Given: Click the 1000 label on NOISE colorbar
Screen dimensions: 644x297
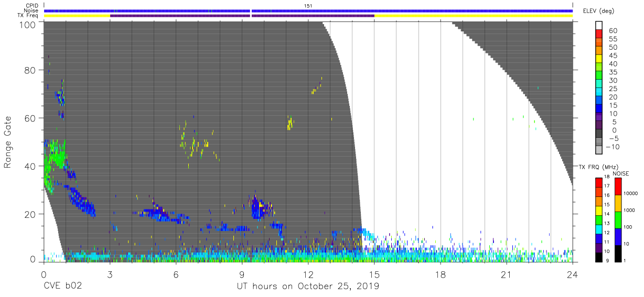Looking at the screenshot, I should [630, 211].
